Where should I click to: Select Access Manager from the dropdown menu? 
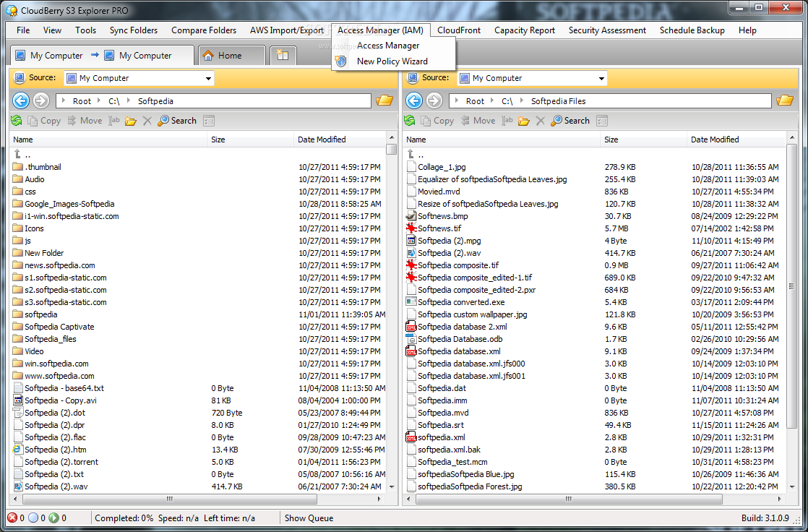(x=388, y=46)
